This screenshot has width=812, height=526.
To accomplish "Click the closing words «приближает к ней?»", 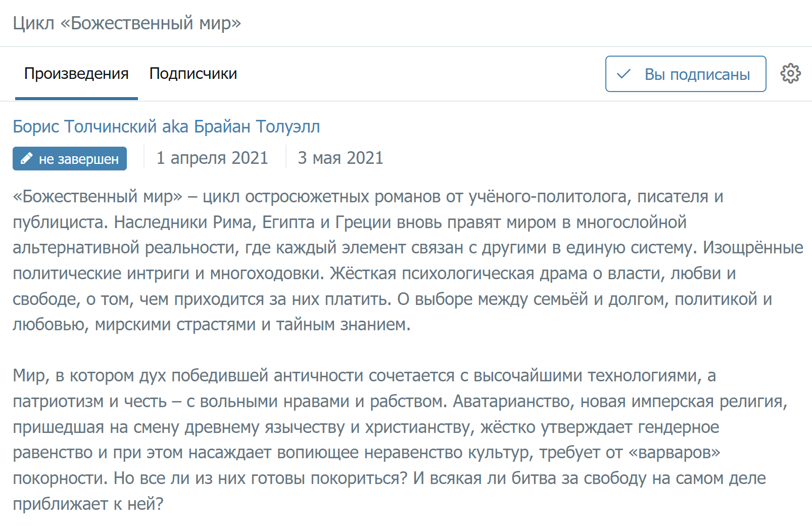I will [x=88, y=504].
